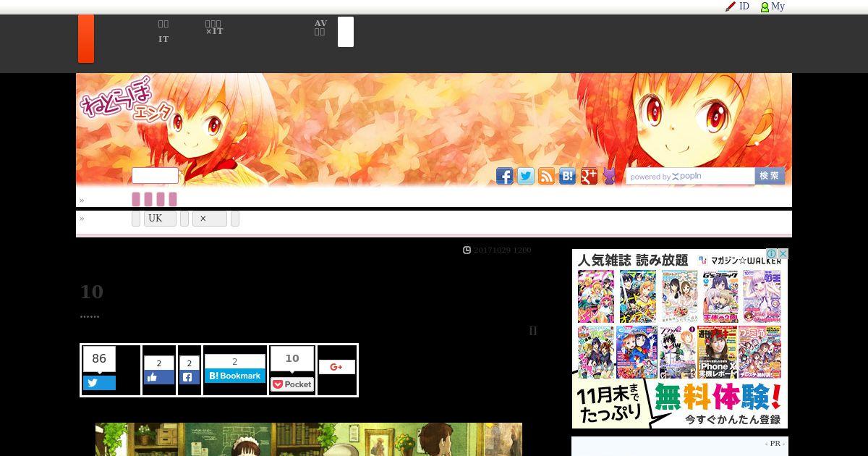This screenshot has height=456, width=868.
Task: Open the Facebook icon in the banner
Action: pyautogui.click(x=505, y=176)
